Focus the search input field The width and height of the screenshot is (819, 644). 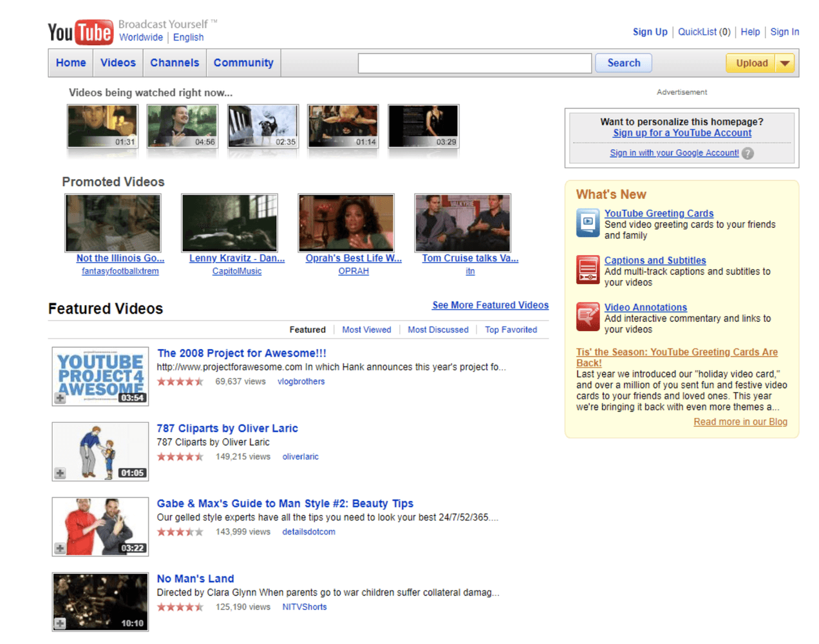475,63
